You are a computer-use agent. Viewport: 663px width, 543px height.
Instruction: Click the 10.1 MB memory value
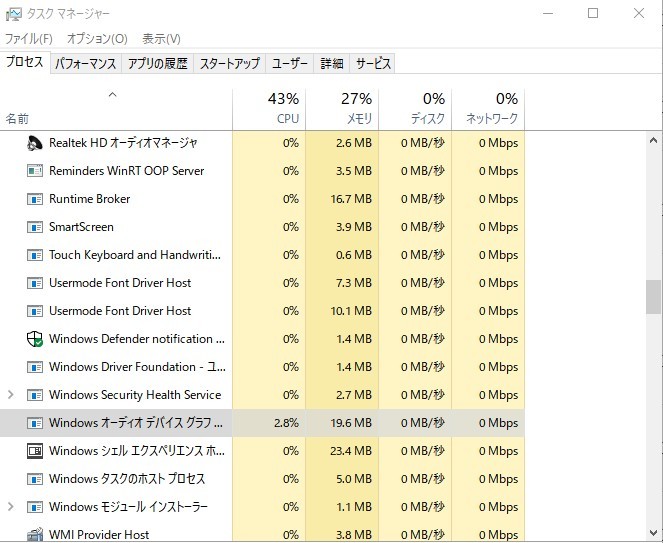coord(351,311)
